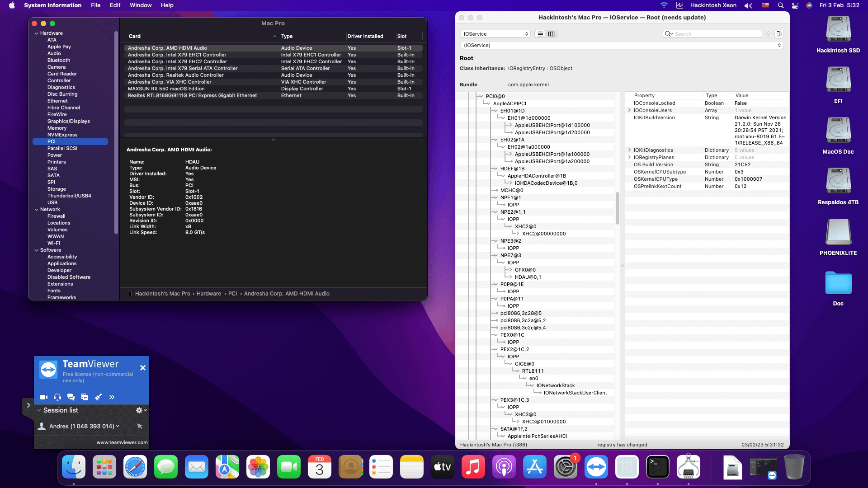
Task: Select MAXSUN RX 550 macOS Edition row
Action: point(273,89)
